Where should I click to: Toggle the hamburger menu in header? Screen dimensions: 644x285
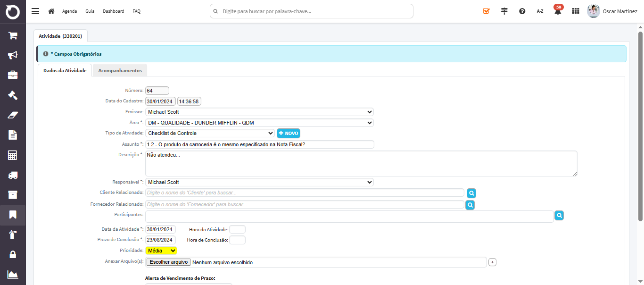point(35,11)
